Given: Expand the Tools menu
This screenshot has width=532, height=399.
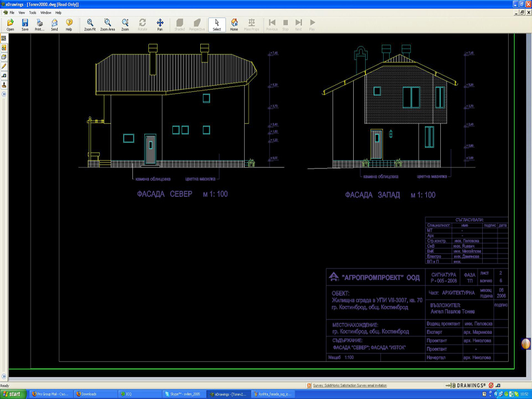Looking at the screenshot, I should (x=33, y=13).
